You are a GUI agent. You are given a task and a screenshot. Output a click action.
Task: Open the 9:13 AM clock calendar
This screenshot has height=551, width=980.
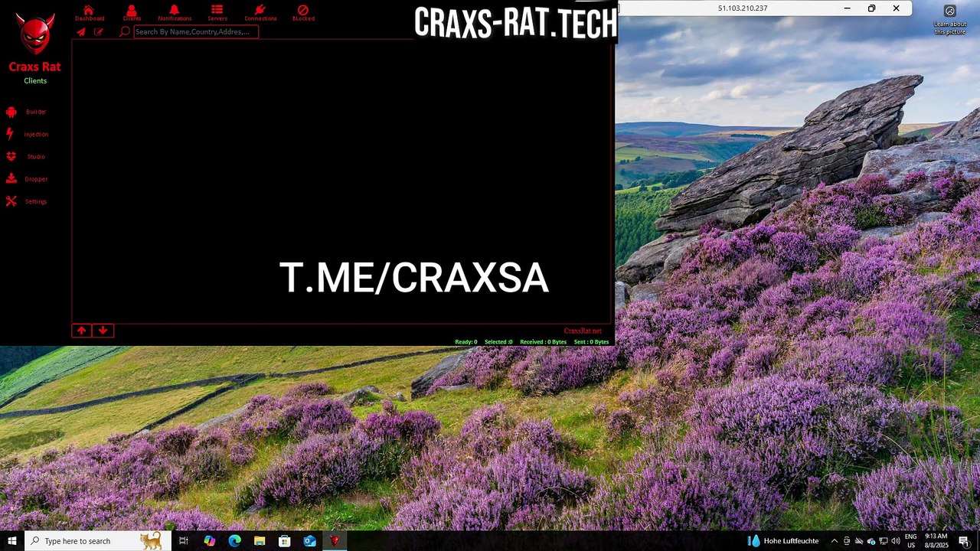coord(936,541)
